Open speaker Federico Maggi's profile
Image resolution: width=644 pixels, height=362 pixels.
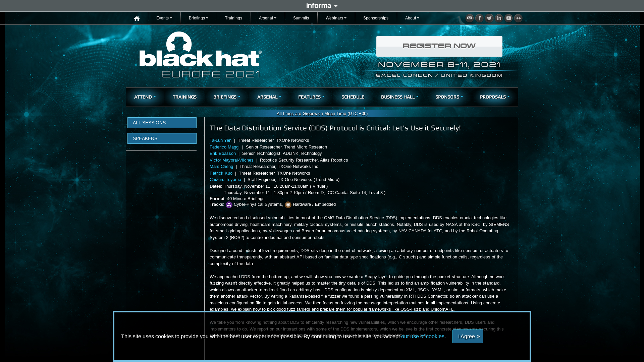click(x=224, y=147)
